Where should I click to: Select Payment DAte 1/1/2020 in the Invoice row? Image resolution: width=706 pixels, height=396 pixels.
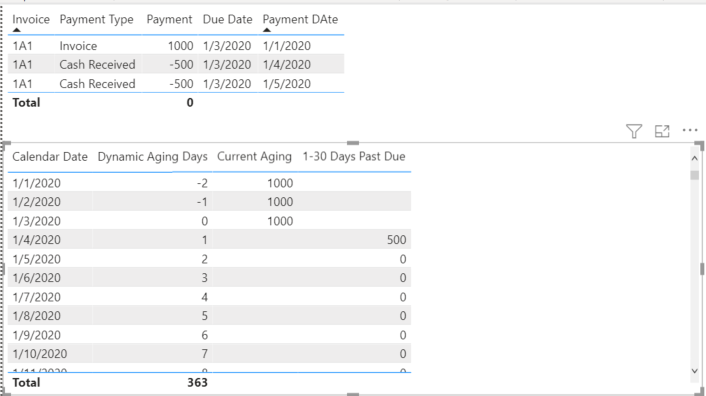click(x=286, y=46)
